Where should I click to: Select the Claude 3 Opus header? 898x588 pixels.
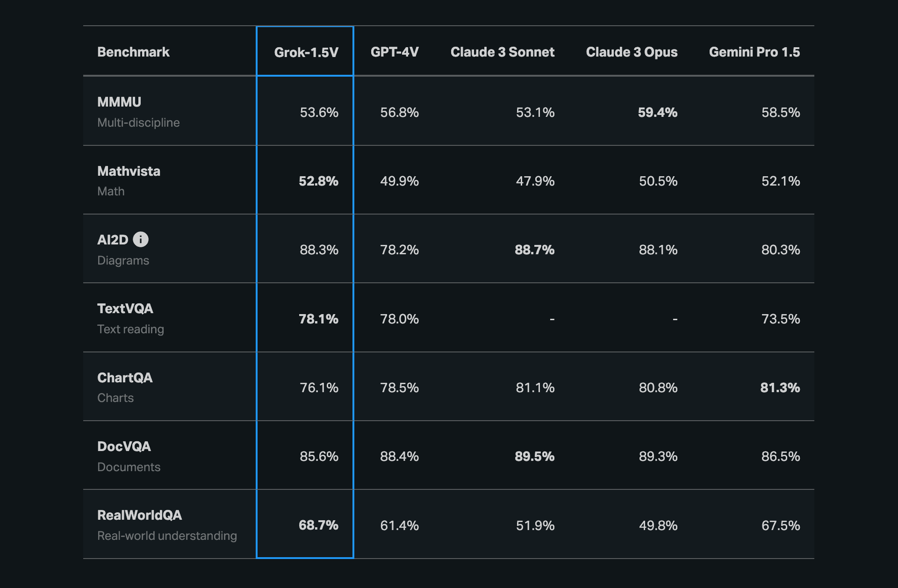pos(631,52)
